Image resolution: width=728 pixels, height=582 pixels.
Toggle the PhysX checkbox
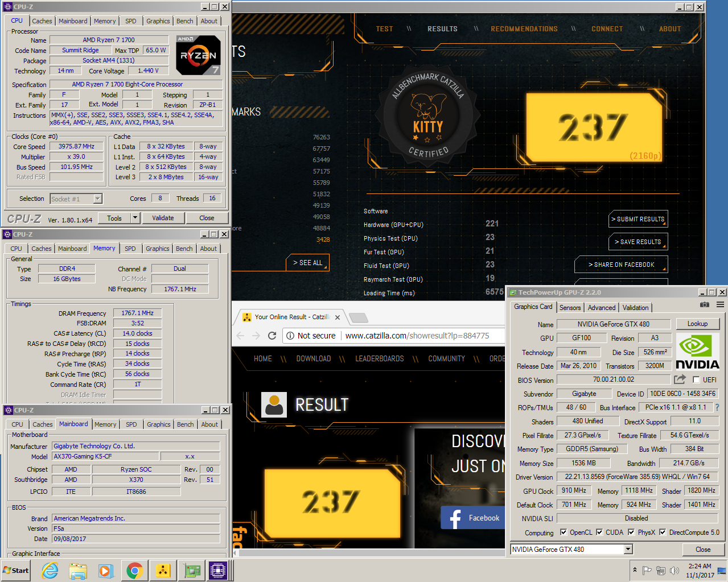click(631, 533)
